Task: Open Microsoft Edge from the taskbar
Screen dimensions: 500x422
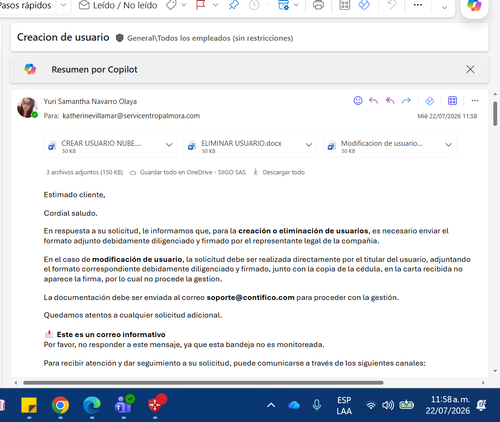Action: tap(92, 405)
